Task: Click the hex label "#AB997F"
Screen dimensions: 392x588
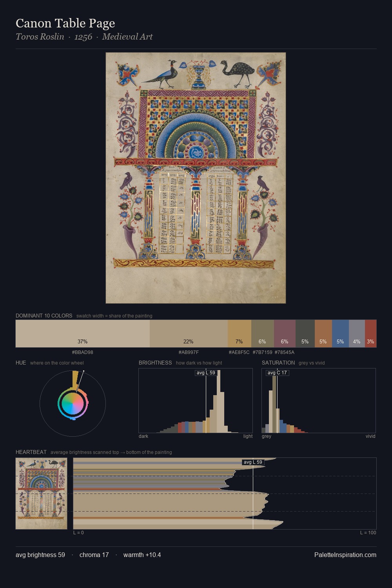Action: pyautogui.click(x=189, y=352)
